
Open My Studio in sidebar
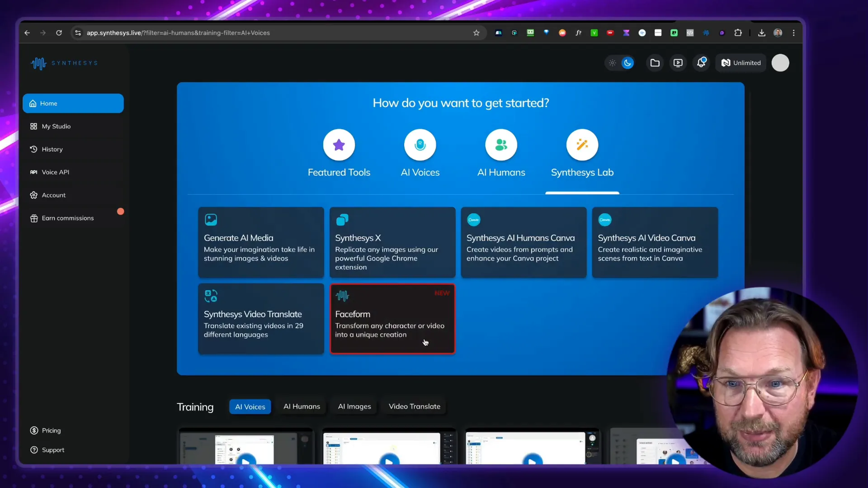[x=73, y=126]
